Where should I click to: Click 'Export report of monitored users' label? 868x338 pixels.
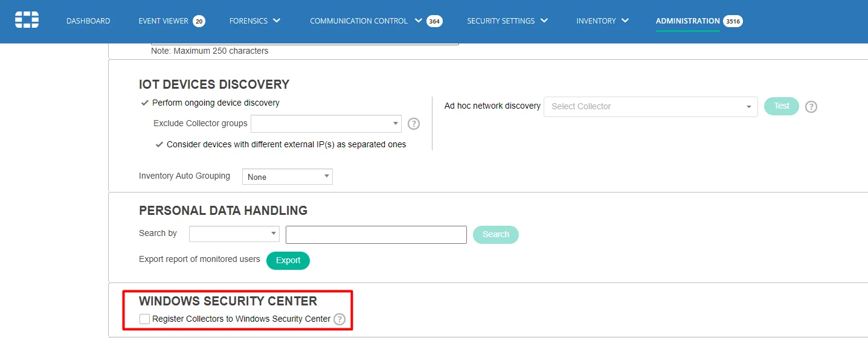[199, 260]
